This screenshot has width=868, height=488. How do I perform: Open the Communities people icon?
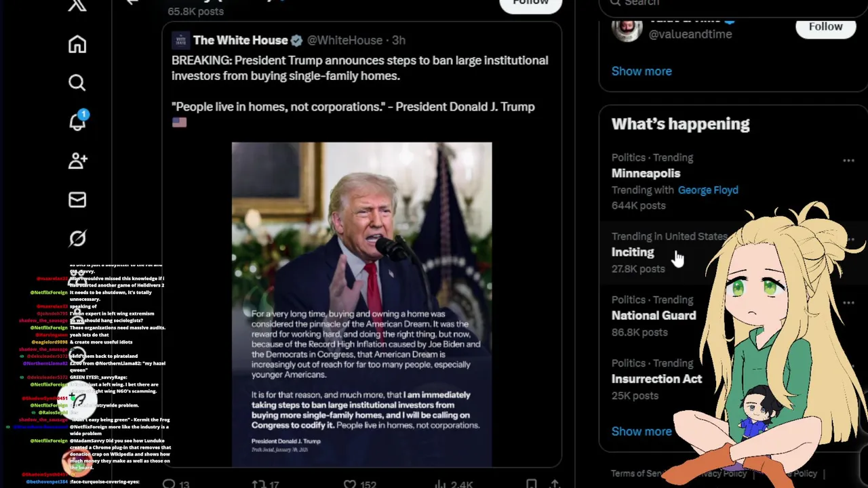tap(77, 161)
